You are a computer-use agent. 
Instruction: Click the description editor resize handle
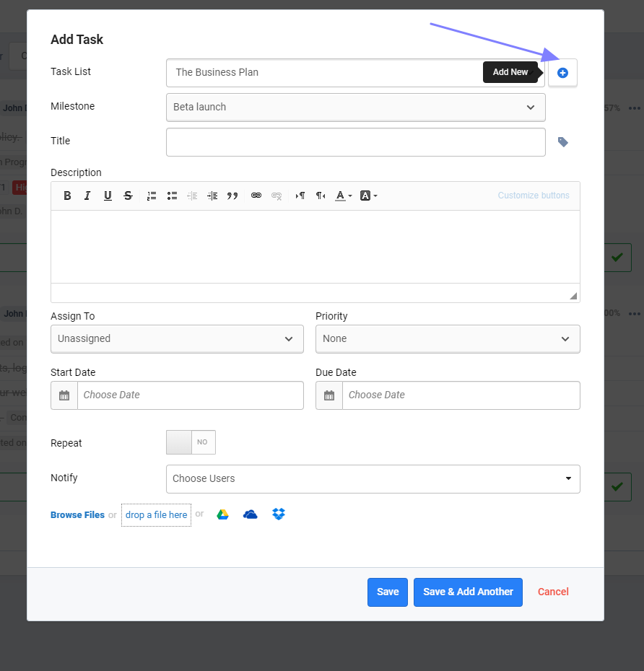[573, 296]
